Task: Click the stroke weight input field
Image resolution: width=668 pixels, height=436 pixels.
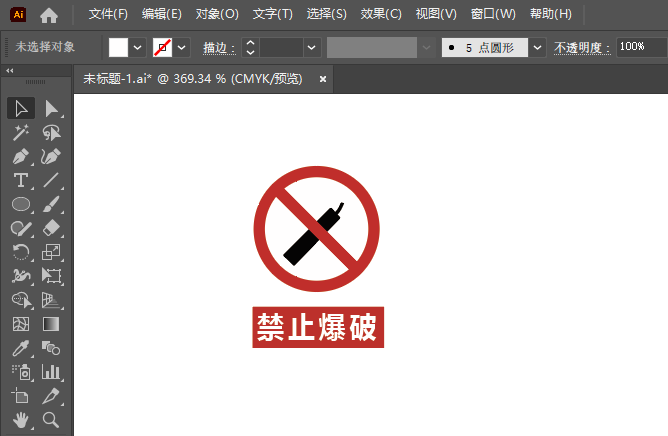Action: [282, 47]
